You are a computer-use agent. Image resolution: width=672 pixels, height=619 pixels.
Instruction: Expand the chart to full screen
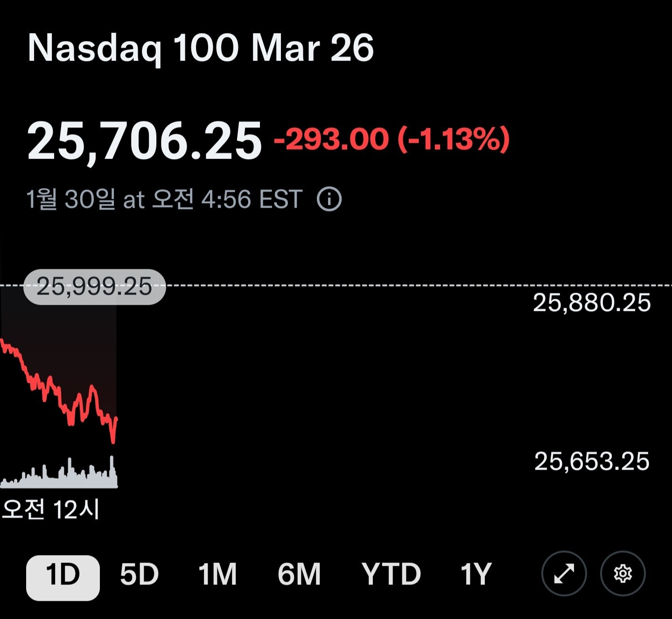(x=564, y=574)
